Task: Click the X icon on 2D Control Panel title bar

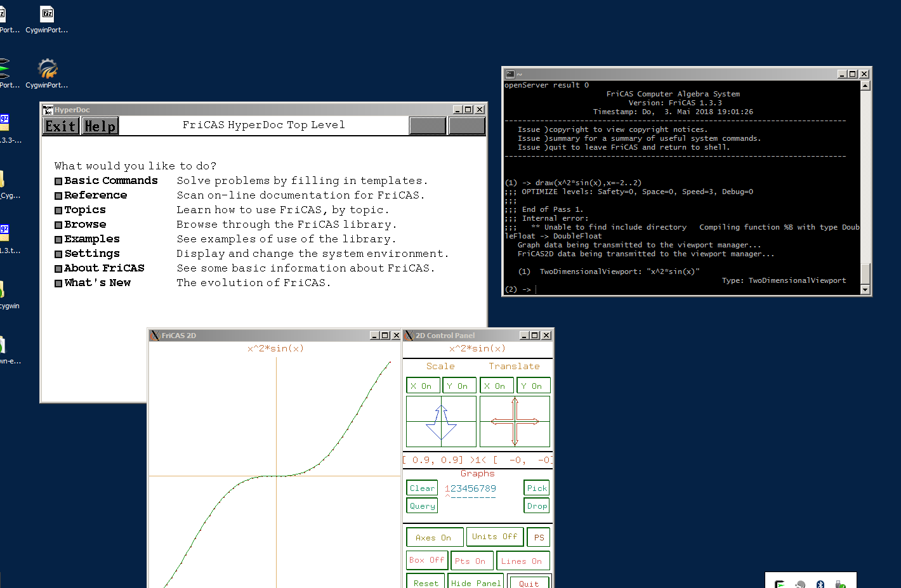Action: pyautogui.click(x=409, y=336)
